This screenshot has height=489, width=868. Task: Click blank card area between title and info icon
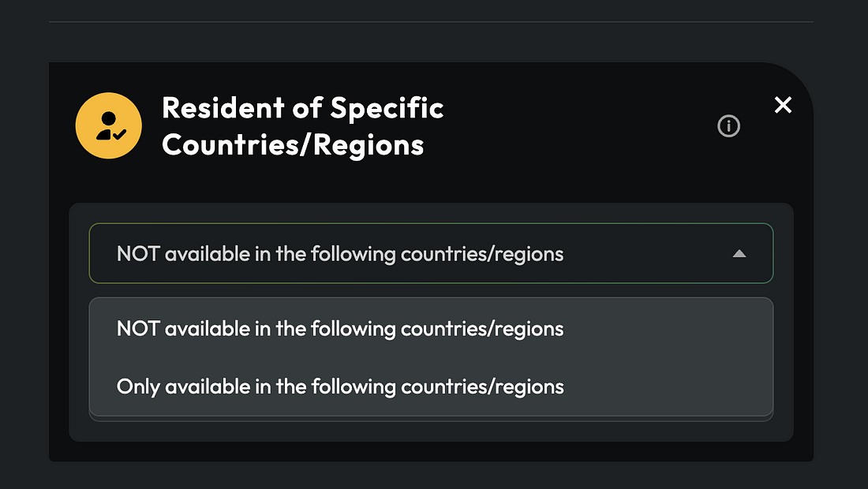tap(584, 126)
